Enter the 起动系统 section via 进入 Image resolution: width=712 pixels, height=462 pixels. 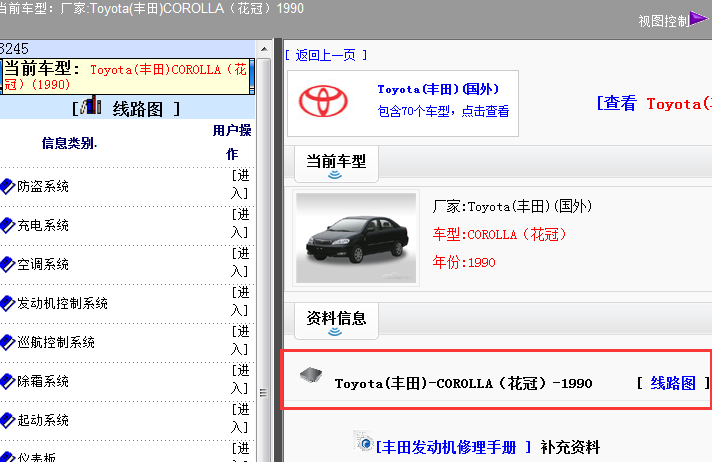pos(240,419)
